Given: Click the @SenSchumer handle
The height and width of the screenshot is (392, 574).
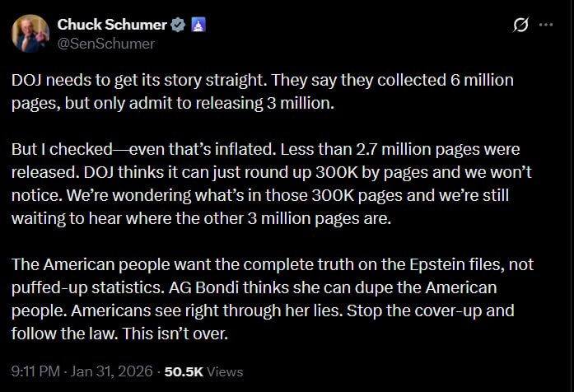Looking at the screenshot, I should tap(105, 44).
